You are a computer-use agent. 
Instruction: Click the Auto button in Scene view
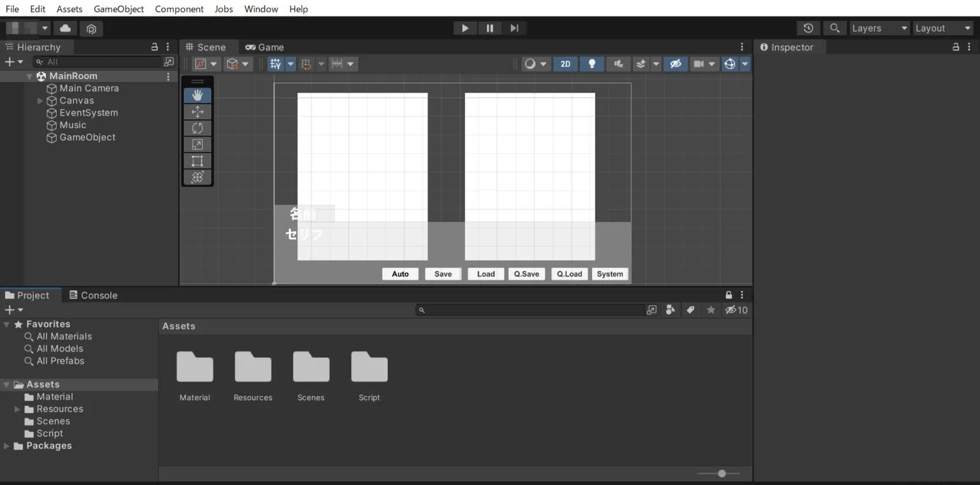pyautogui.click(x=400, y=274)
